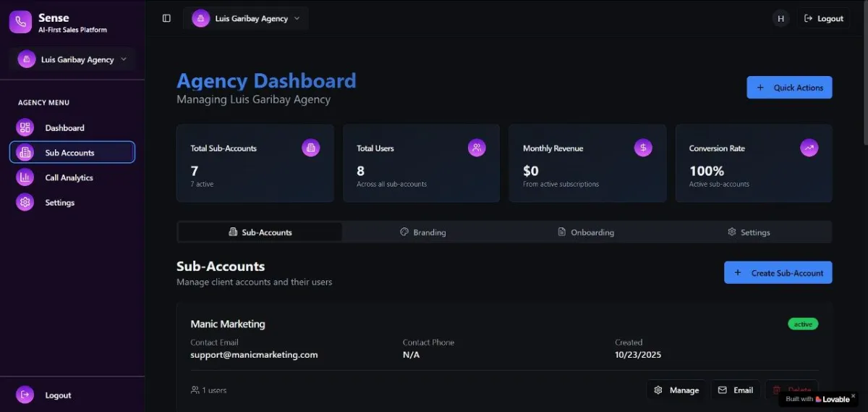This screenshot has width=868, height=412.
Task: Select Sub Accounts in agency menu
Action: click(x=72, y=153)
